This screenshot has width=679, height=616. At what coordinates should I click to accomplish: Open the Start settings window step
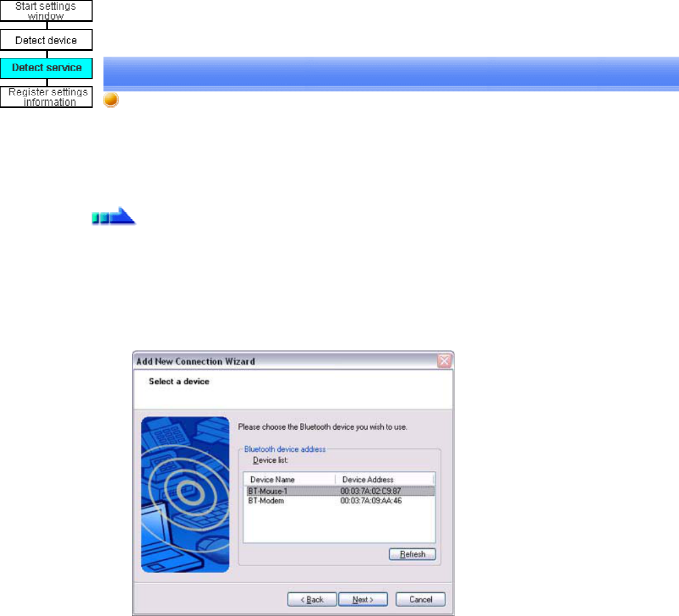pos(46,11)
